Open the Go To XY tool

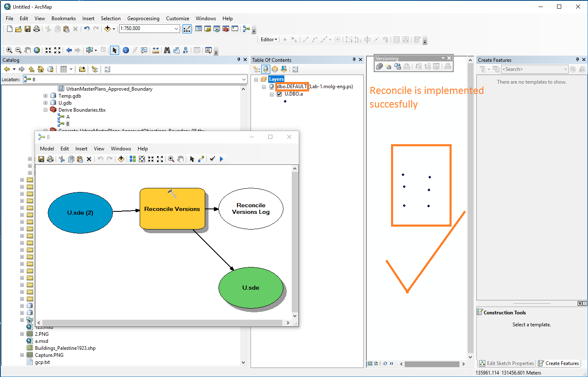pos(185,50)
